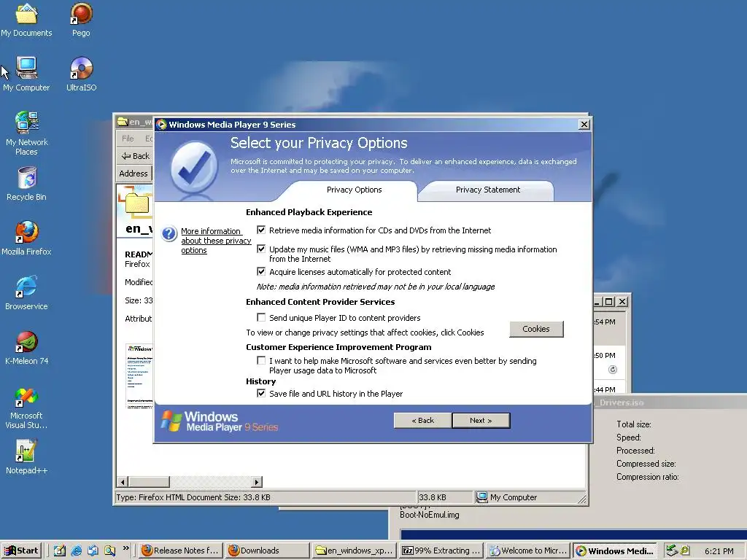Open File menu in explorer window

coord(128,139)
